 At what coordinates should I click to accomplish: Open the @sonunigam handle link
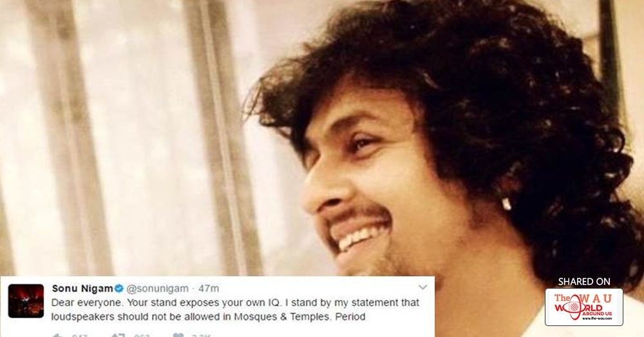tap(157, 289)
